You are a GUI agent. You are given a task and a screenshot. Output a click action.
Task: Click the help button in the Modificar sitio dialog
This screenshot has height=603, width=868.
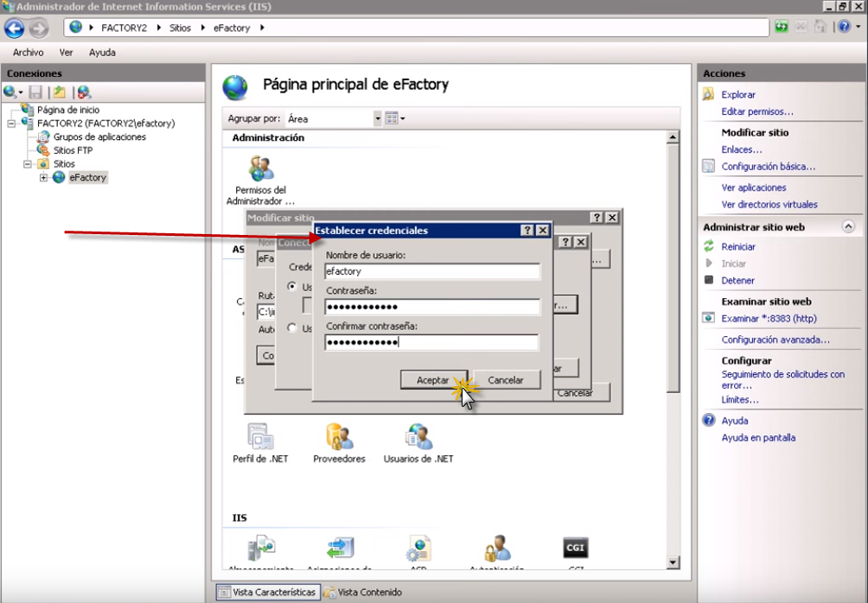[x=597, y=218]
